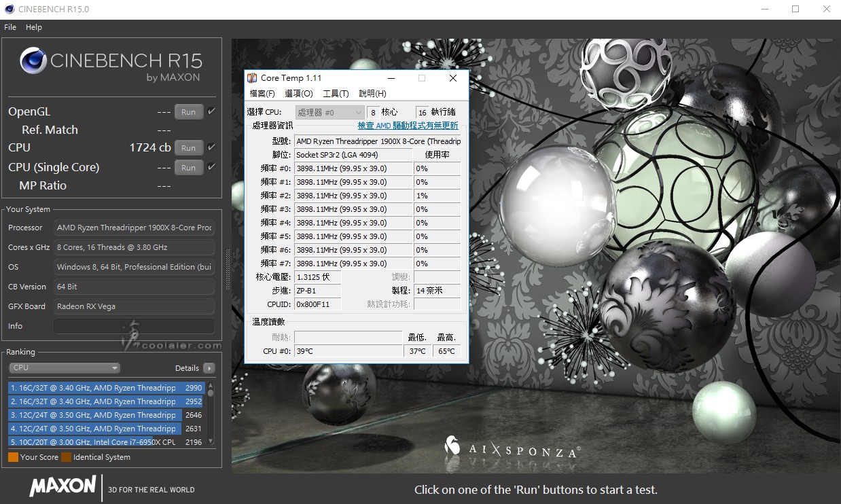
Task: Click the ranking list scrollbar up arrow
Action: pyautogui.click(x=211, y=385)
